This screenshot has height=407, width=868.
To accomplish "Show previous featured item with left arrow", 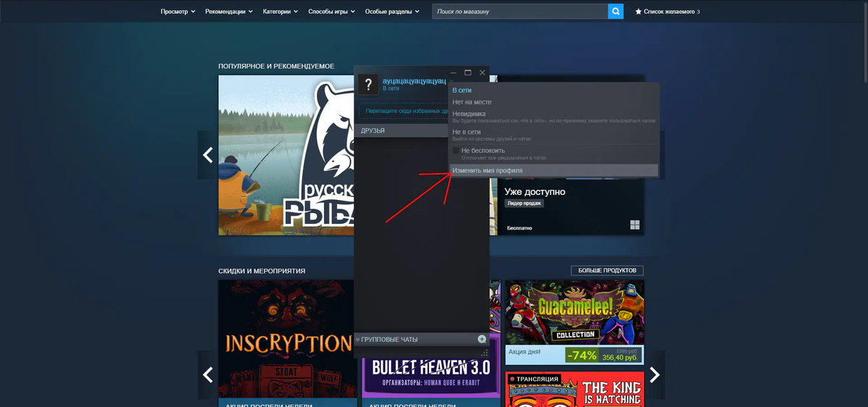I will pyautogui.click(x=208, y=155).
